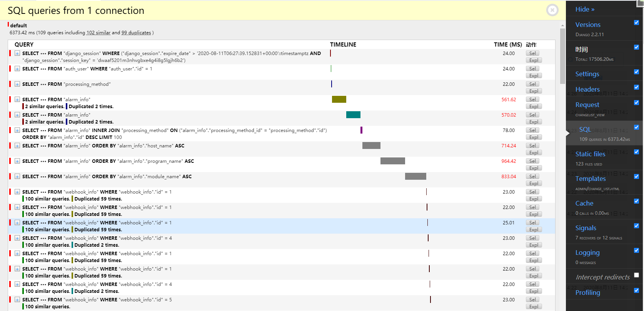Viewport: 644px width, 311px height.
Task: Expand the django_session query row
Action: tap(17, 53)
